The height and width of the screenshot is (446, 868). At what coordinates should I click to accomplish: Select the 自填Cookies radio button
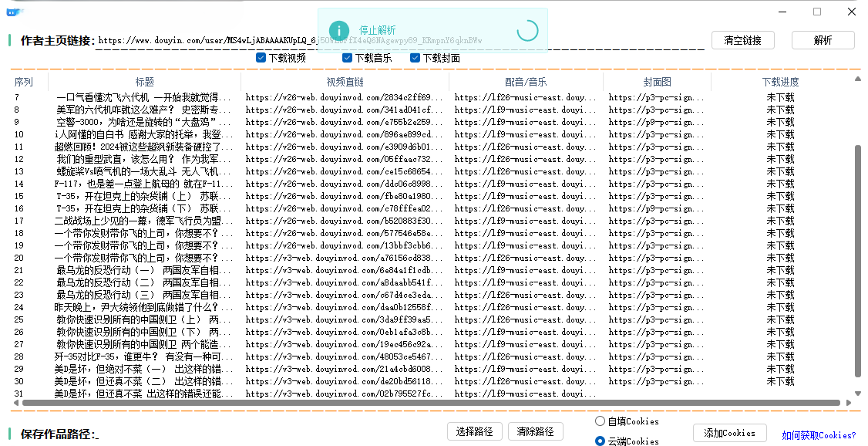601,421
